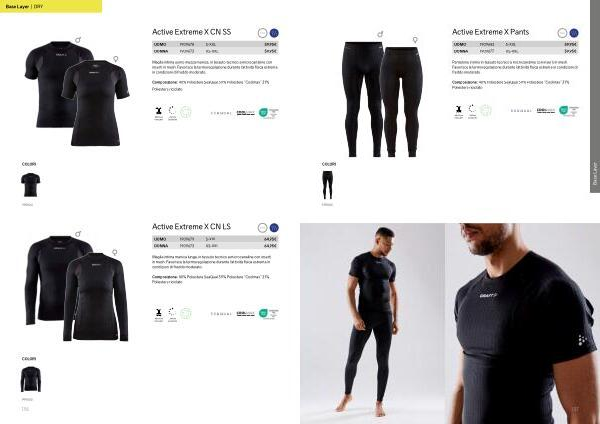Image resolution: width=600 pixels, height=424 pixels.
Task: Click the dotted circle icon under the CN LS description
Action: coord(173,311)
